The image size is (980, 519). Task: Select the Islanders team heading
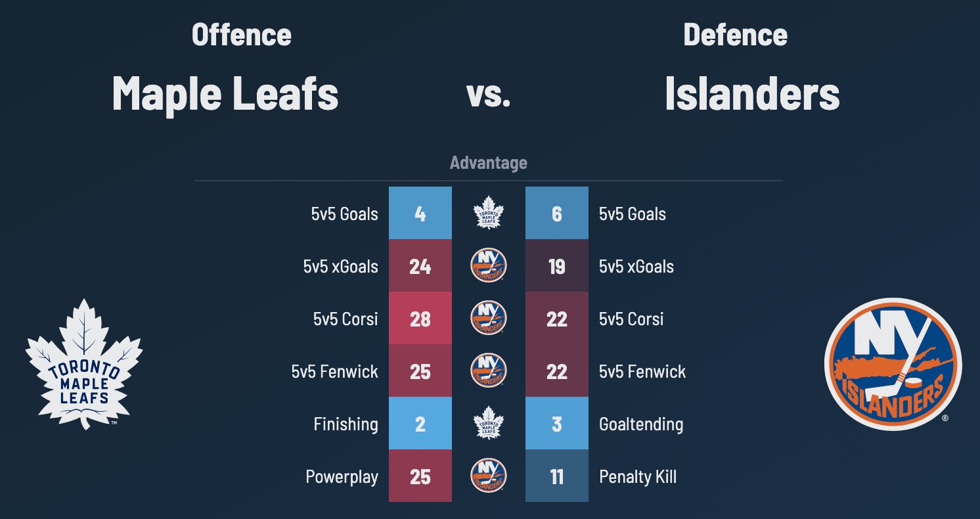[752, 93]
